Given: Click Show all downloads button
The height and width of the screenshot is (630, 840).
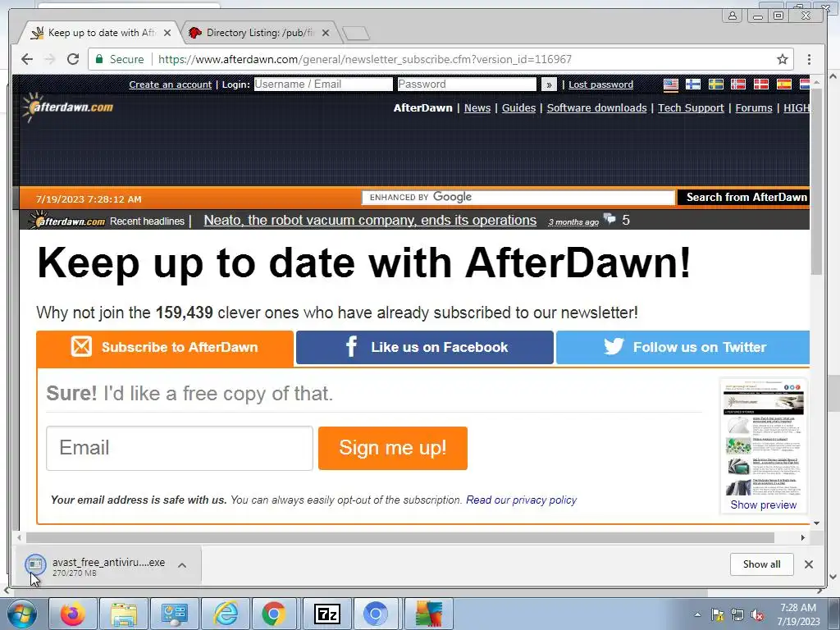Looking at the screenshot, I should [761, 564].
